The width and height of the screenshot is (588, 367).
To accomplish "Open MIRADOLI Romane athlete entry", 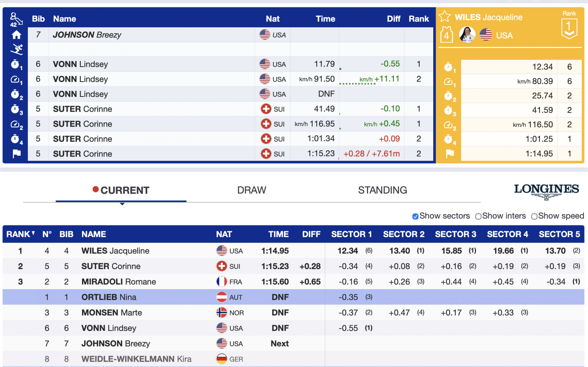I will pos(118,282).
